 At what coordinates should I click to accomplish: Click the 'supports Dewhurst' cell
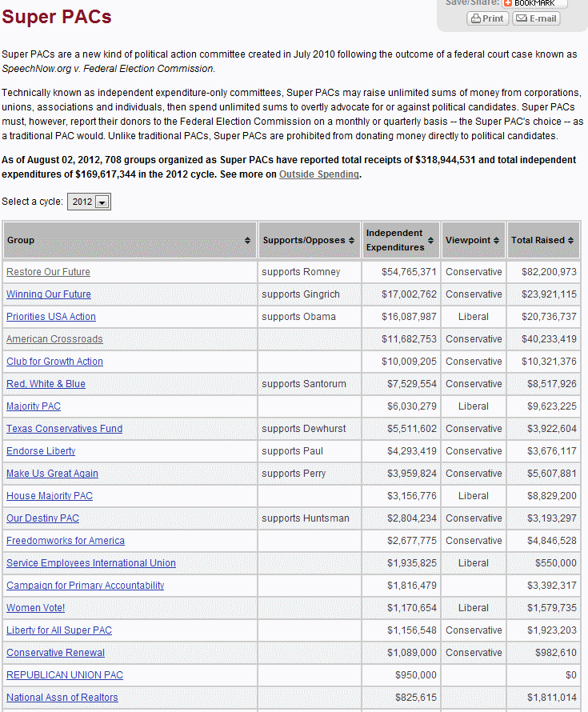pos(310,429)
